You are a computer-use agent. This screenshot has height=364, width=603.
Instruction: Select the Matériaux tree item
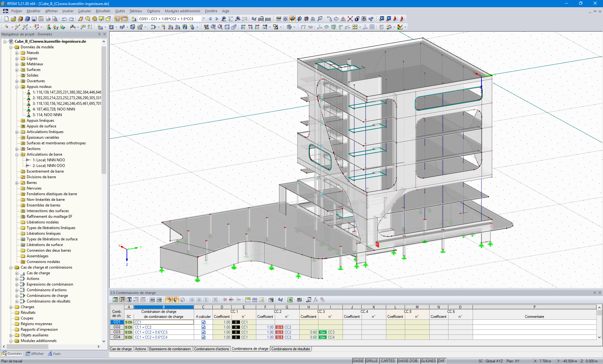35,64
